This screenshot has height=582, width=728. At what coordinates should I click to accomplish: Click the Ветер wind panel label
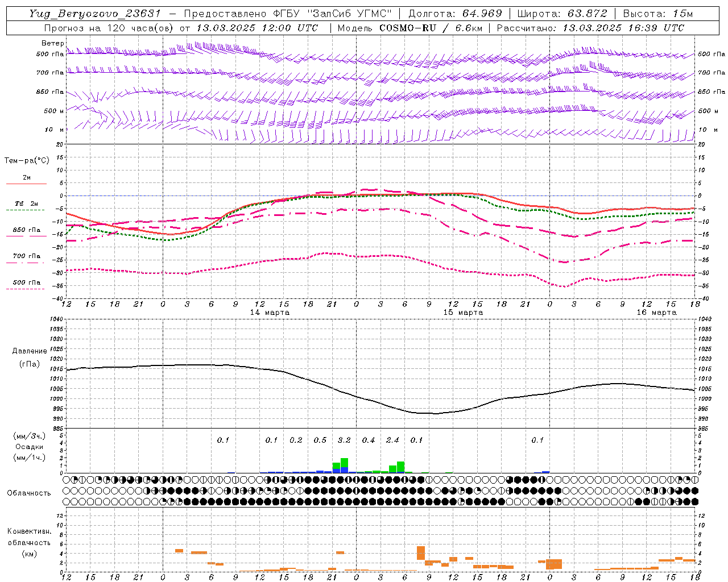pyautogui.click(x=52, y=43)
